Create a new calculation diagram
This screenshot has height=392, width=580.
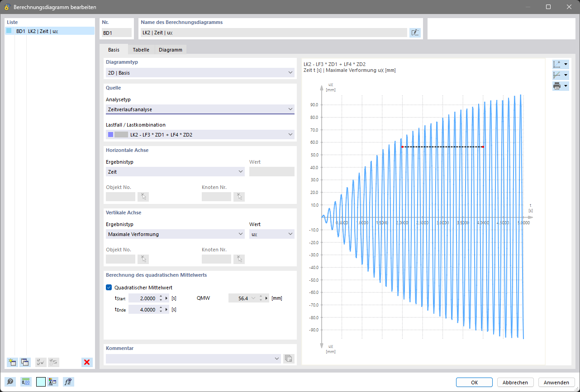point(12,362)
